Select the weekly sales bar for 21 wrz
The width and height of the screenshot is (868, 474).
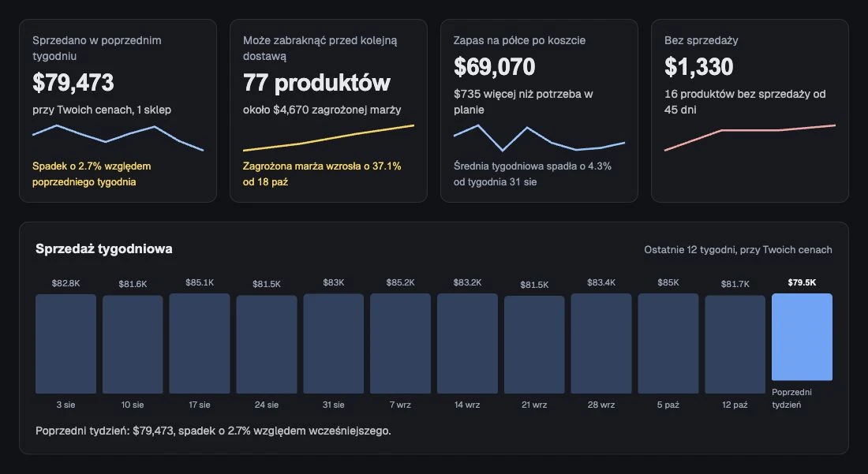(x=535, y=345)
